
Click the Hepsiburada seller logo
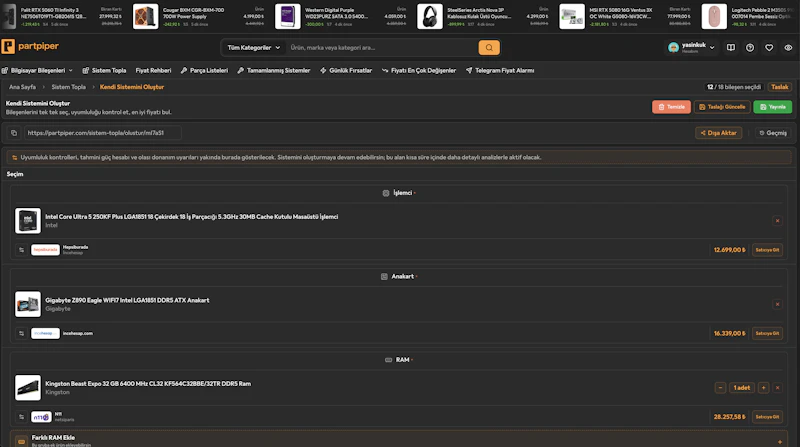pos(45,250)
